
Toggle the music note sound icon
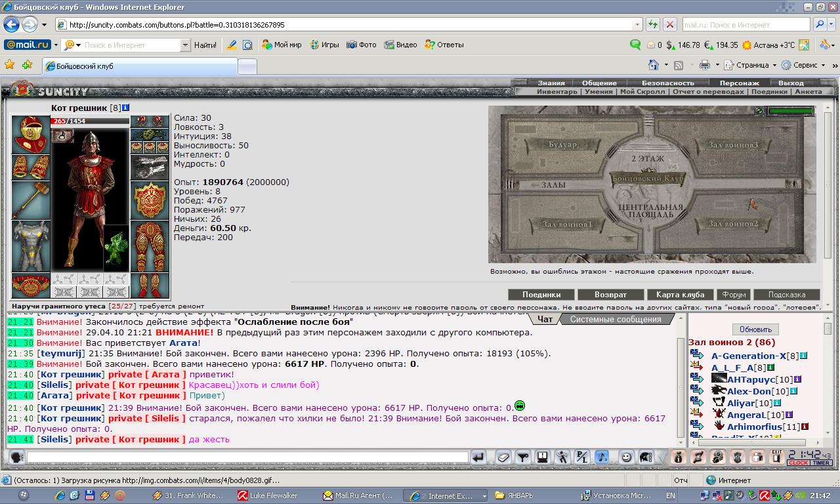click(x=601, y=457)
